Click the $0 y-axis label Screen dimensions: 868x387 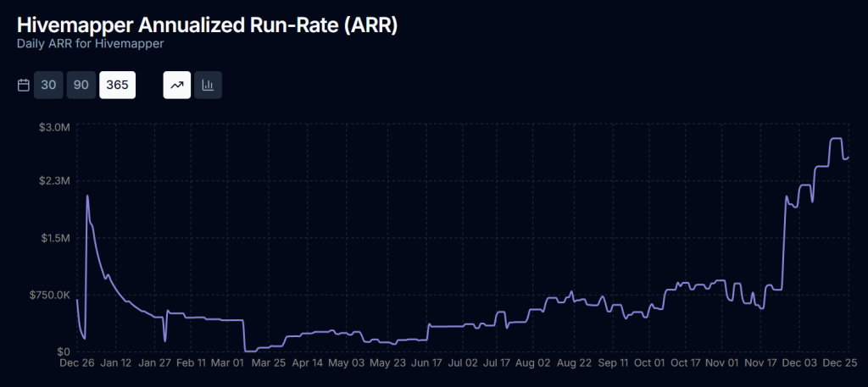click(64, 351)
